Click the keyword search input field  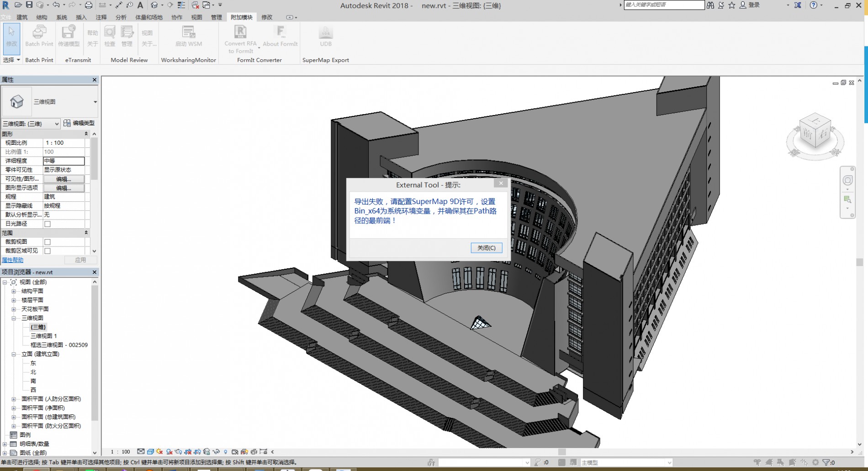coord(664,5)
